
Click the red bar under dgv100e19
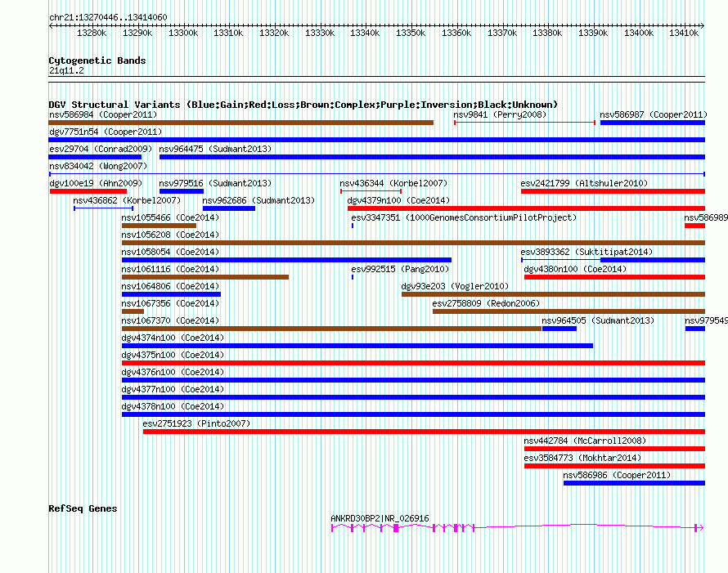(x=88, y=191)
